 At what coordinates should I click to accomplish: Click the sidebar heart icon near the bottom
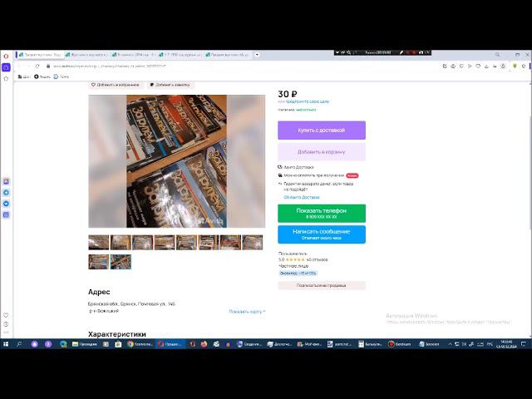click(6, 315)
